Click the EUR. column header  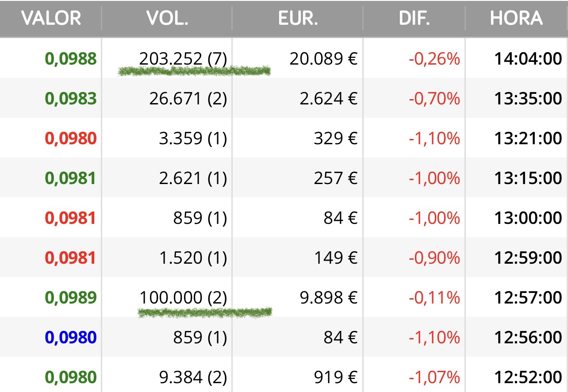tap(298, 18)
